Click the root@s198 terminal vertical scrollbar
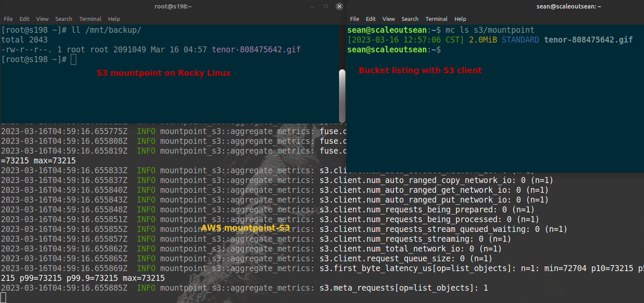 point(342,95)
